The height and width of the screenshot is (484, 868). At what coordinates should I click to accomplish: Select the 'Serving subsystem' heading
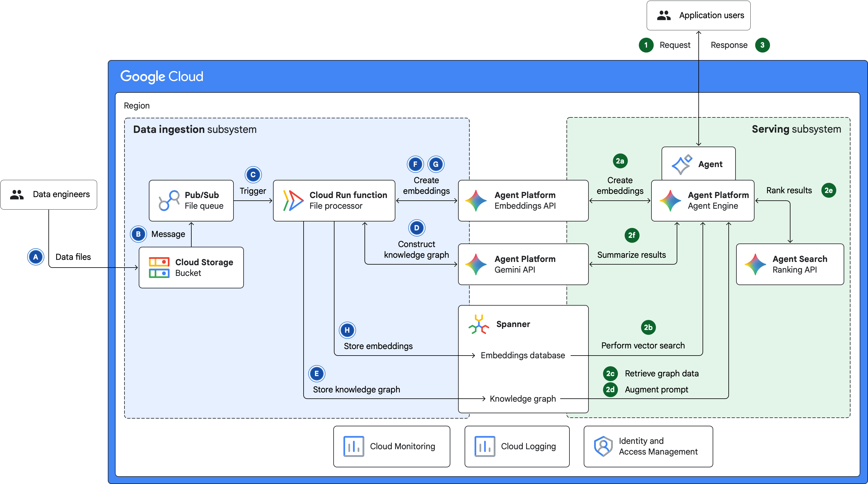(x=796, y=129)
